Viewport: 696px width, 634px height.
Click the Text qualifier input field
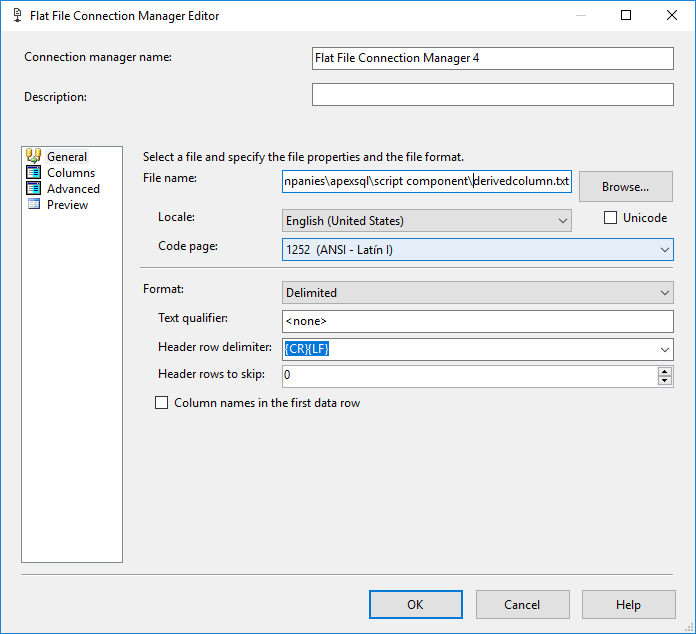(x=478, y=321)
